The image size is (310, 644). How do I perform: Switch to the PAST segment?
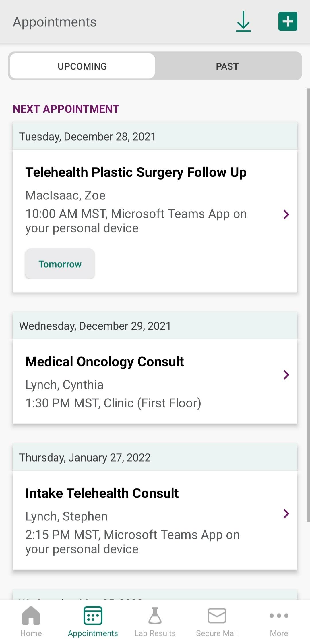pyautogui.click(x=227, y=66)
